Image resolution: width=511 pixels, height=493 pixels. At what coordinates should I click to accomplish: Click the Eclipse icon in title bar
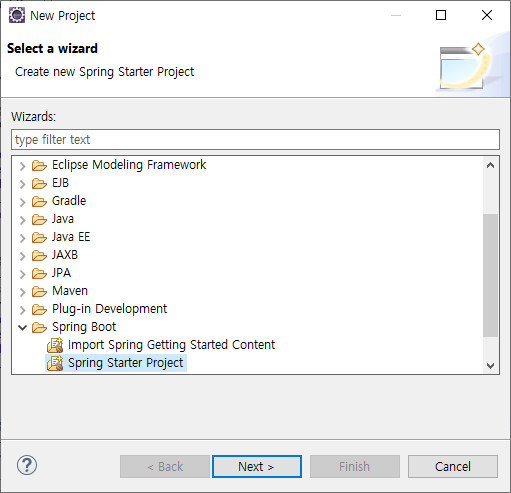(17, 15)
